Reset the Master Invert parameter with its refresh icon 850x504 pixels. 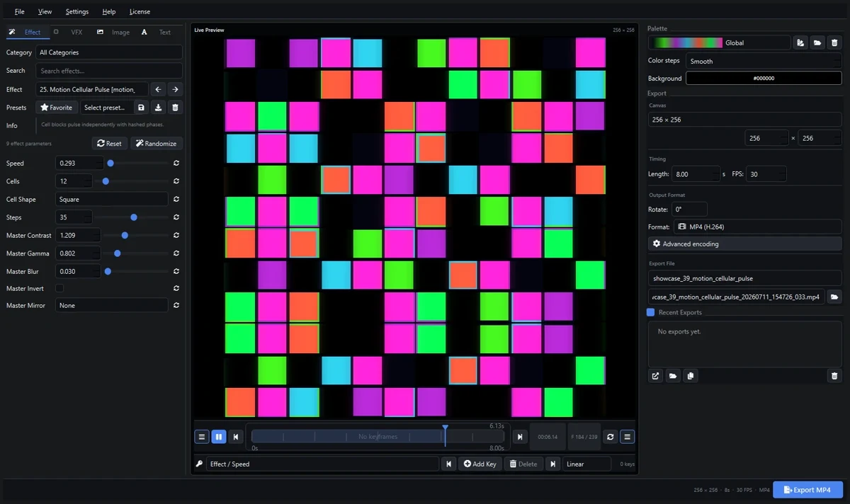coord(176,289)
